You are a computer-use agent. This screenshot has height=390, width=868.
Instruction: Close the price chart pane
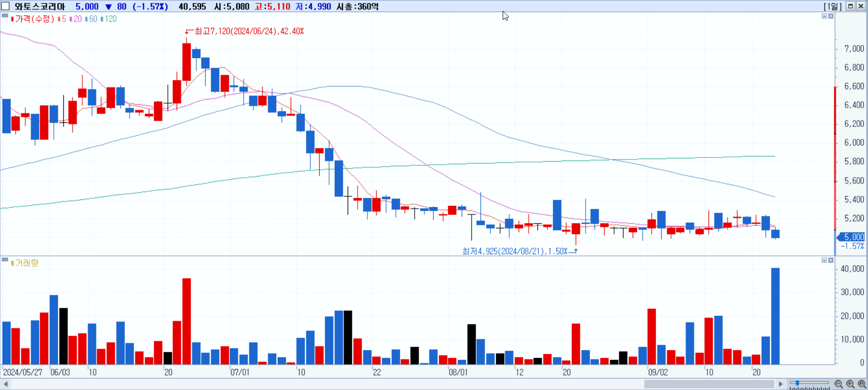831,16
